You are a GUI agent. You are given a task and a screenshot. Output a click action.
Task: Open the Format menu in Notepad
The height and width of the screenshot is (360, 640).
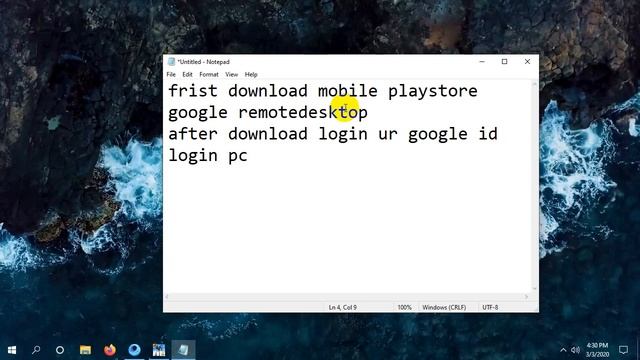(209, 74)
